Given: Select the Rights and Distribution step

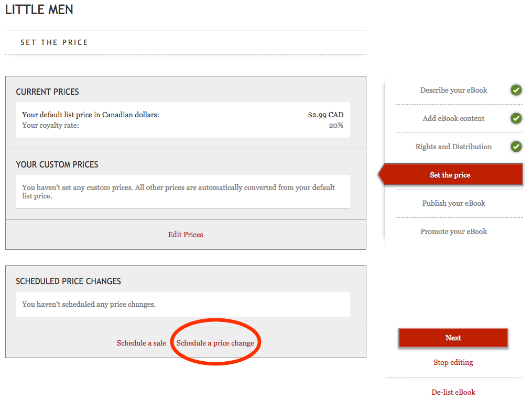Looking at the screenshot, I should [453, 147].
